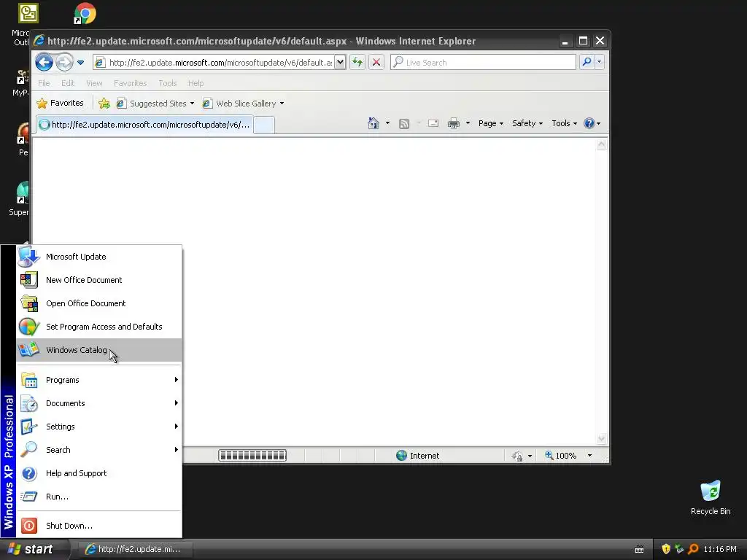
Task: Select the fe2.update.microsoft.com tab
Action: [144, 125]
